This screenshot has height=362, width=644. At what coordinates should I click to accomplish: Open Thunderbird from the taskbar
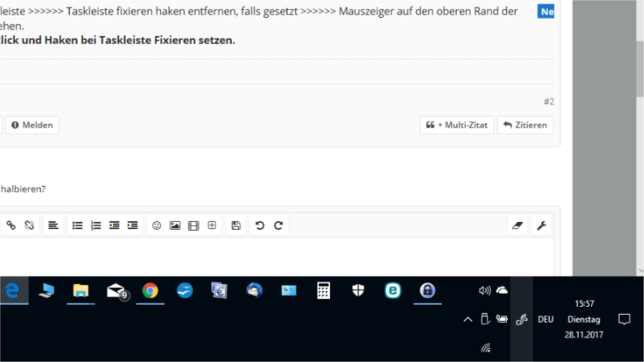[254, 291]
